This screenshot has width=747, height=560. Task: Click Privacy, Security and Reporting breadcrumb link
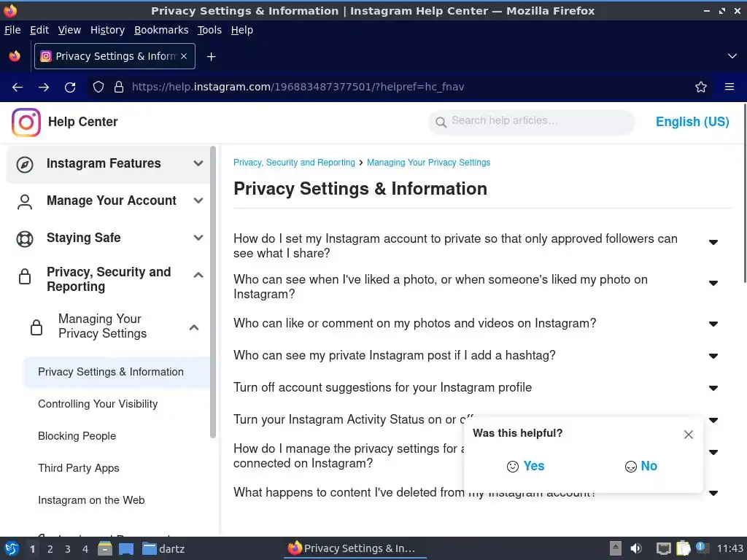pos(294,163)
